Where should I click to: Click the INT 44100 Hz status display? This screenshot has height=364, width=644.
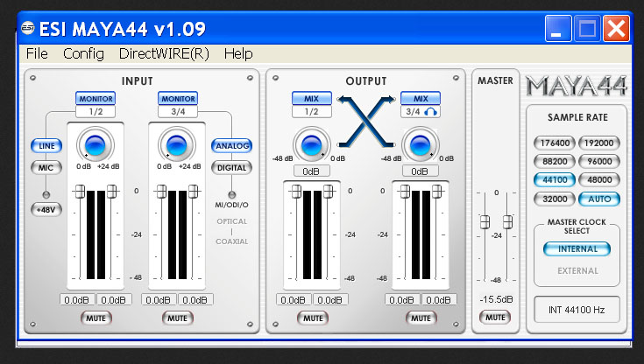(577, 310)
